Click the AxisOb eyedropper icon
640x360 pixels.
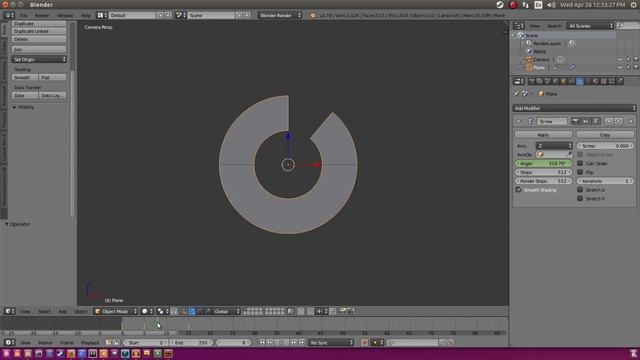point(570,154)
